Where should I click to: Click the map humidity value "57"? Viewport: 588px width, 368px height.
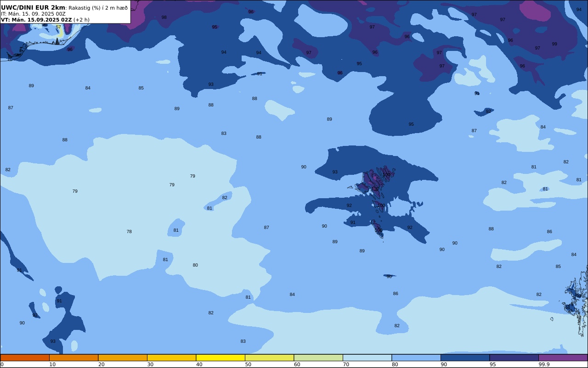tap(58, 27)
